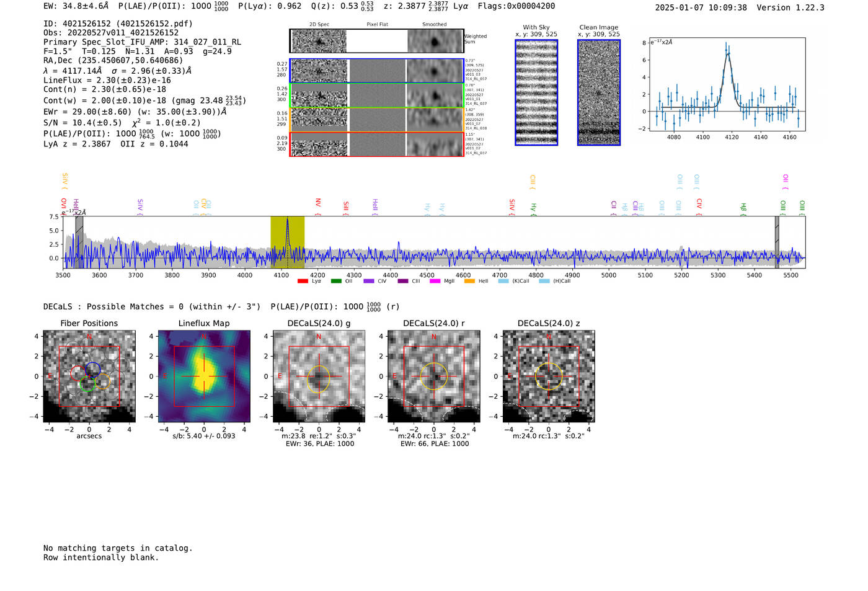Open the Weighted Sum 2D Spec cutout
This screenshot has height=591, width=868.
[x=319, y=42]
